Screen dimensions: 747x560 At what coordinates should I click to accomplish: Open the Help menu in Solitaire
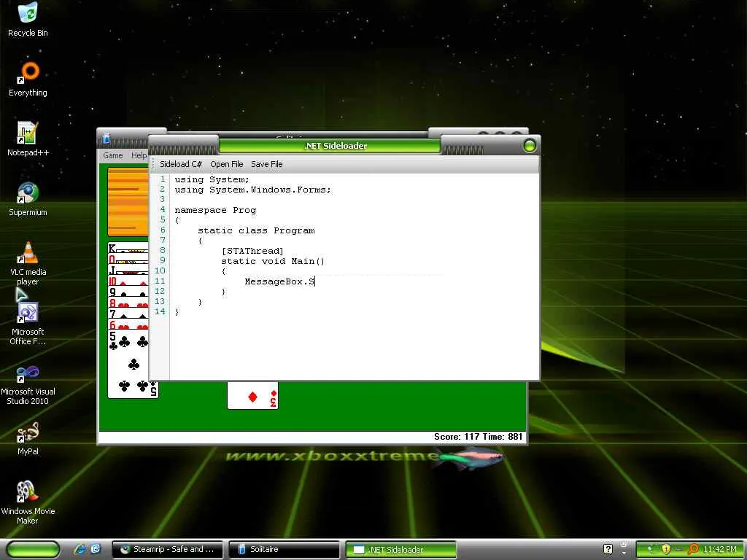click(x=139, y=155)
